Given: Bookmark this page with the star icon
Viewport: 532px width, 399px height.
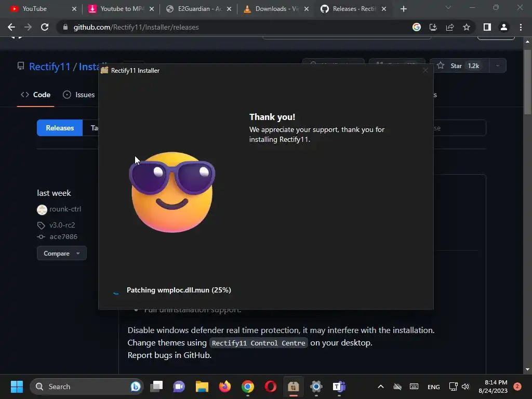Looking at the screenshot, I should pyautogui.click(x=467, y=27).
